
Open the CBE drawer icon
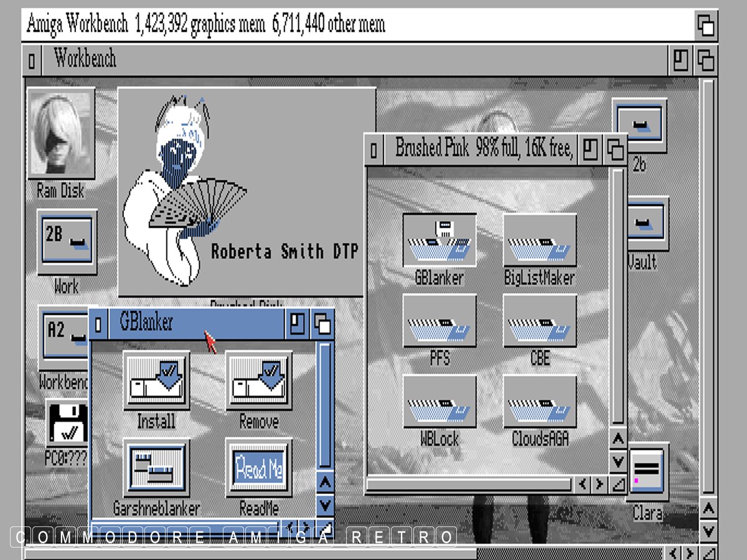click(x=539, y=322)
